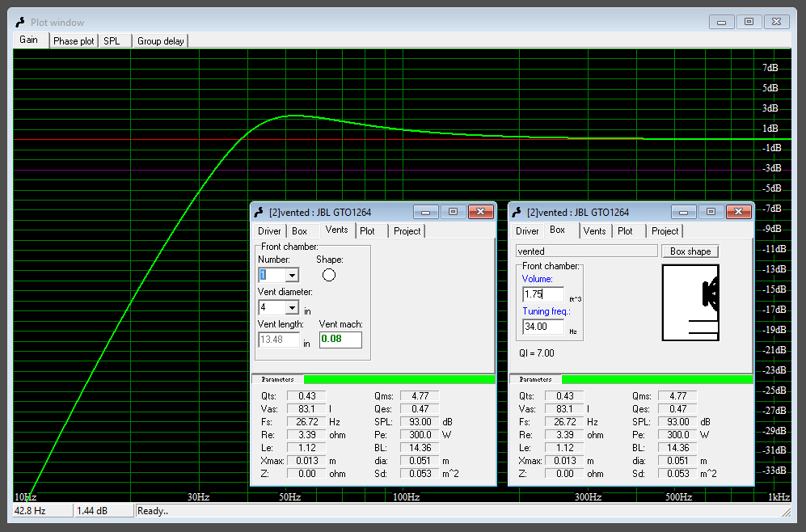Expand the vent Number dropdown arrow
This screenshot has width=806, height=532.
(x=292, y=275)
